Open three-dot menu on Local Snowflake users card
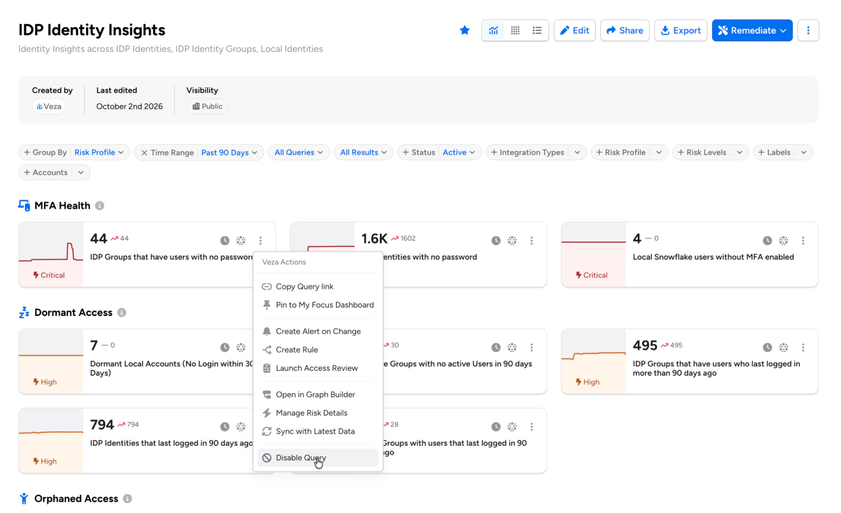This screenshot has height=513, width=841. tap(803, 240)
